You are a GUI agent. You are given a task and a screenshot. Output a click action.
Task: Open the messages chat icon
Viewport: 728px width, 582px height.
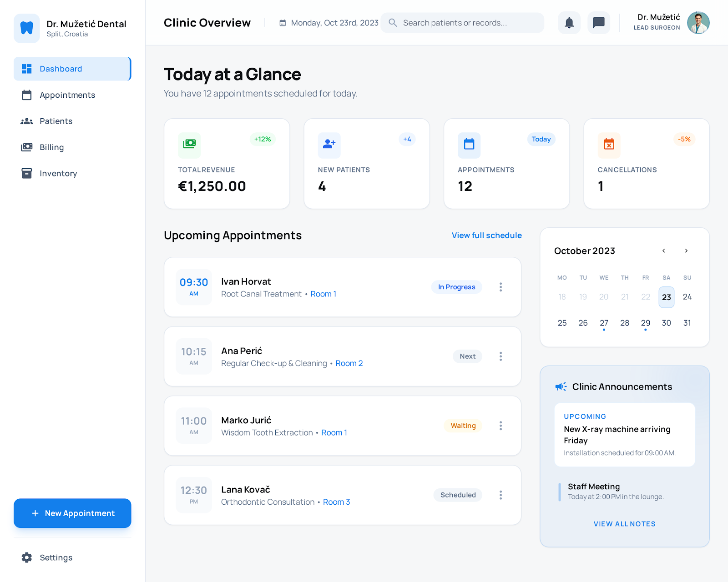598,23
